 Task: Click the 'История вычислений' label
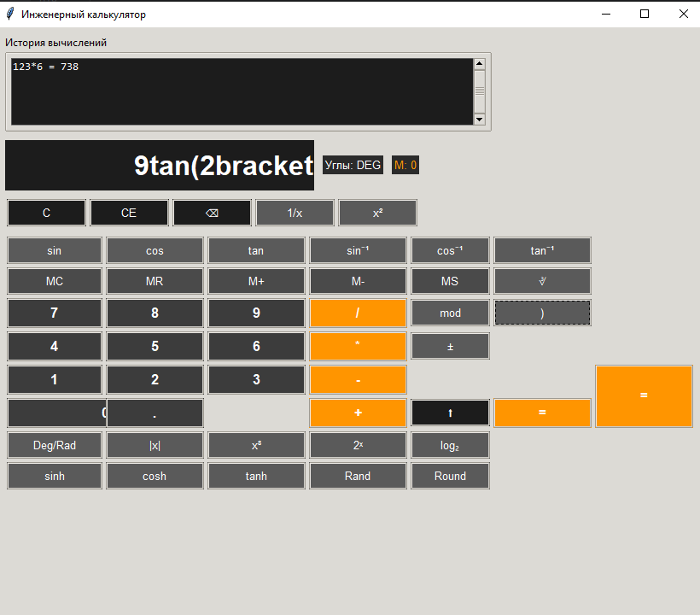tap(55, 43)
